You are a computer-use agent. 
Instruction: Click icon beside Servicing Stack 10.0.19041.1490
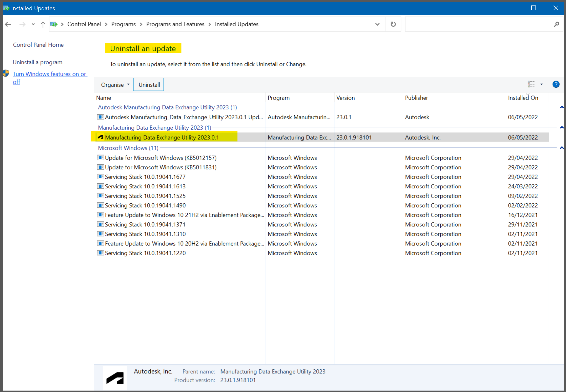click(100, 205)
